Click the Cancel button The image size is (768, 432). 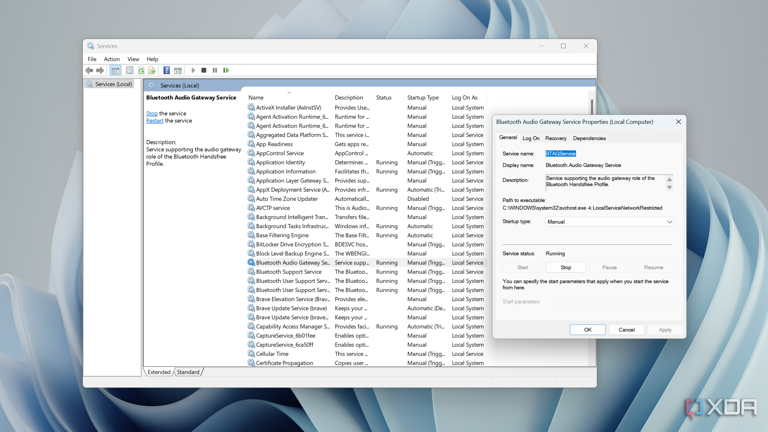tap(626, 330)
